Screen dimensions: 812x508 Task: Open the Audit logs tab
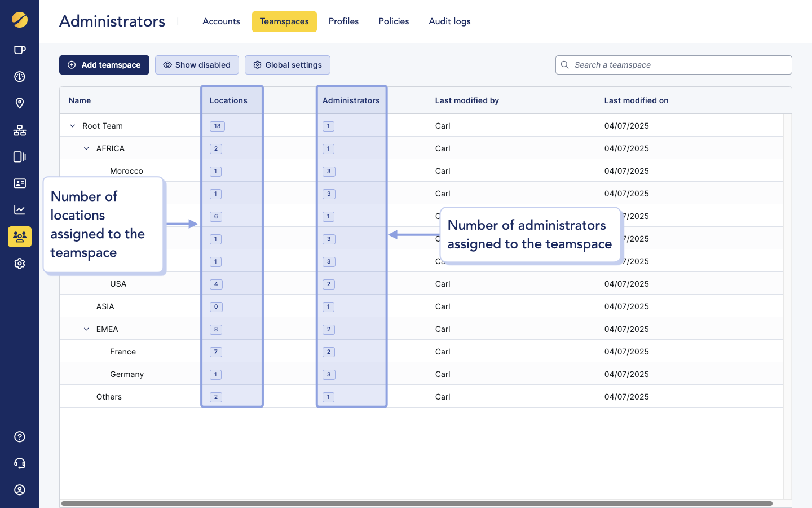[449, 21]
